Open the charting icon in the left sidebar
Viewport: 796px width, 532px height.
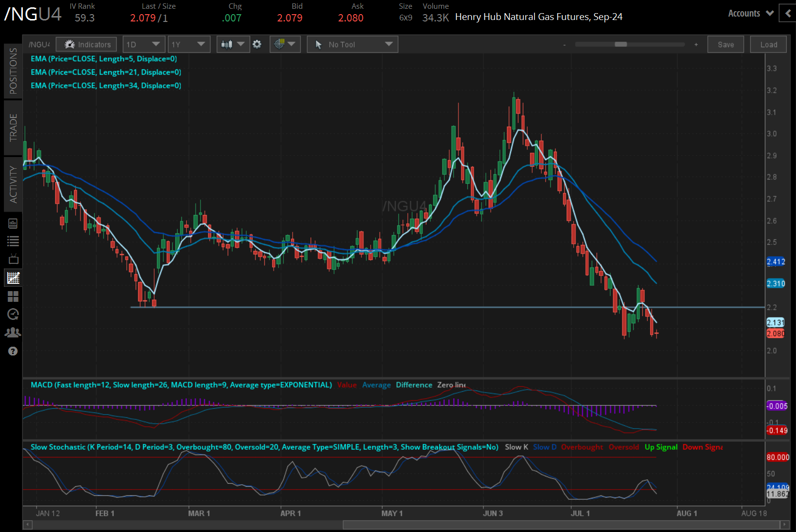click(13, 277)
